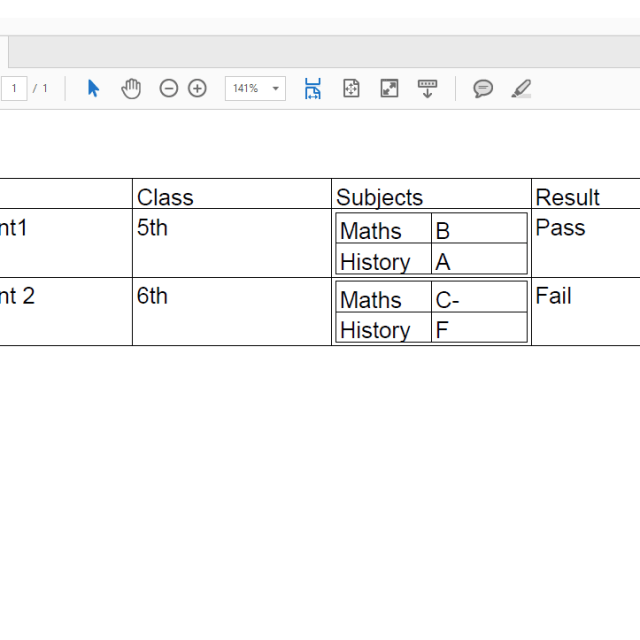Switch to full screen view mode

pyautogui.click(x=389, y=89)
